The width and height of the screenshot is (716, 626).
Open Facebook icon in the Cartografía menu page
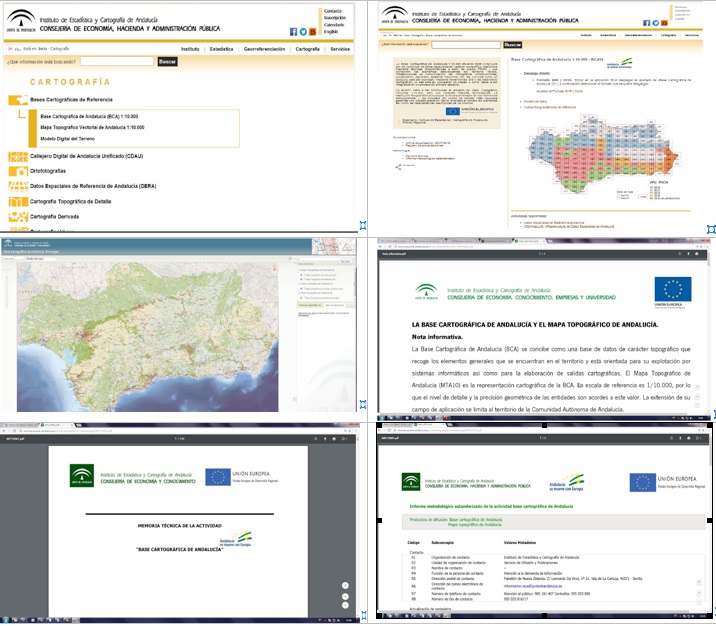[293, 32]
